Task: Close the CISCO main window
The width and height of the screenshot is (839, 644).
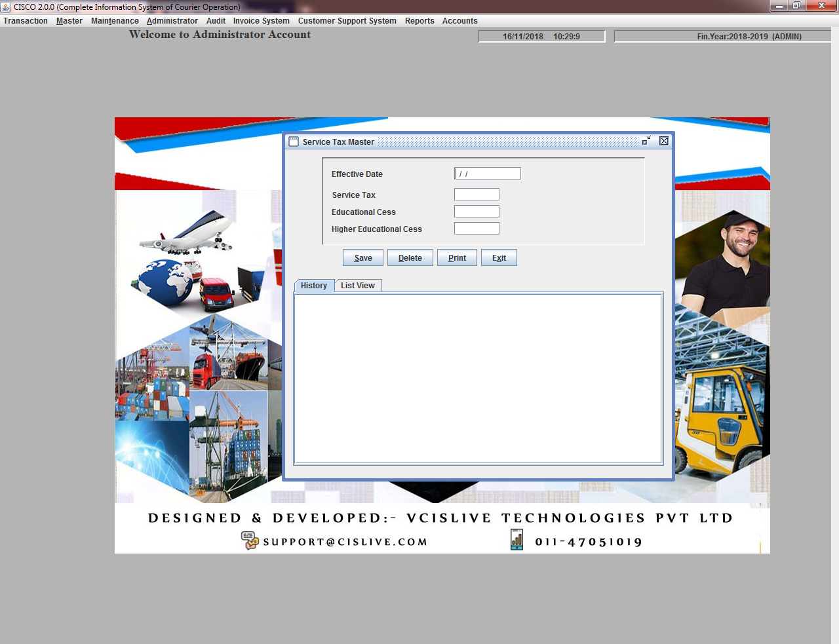Action: tap(821, 6)
